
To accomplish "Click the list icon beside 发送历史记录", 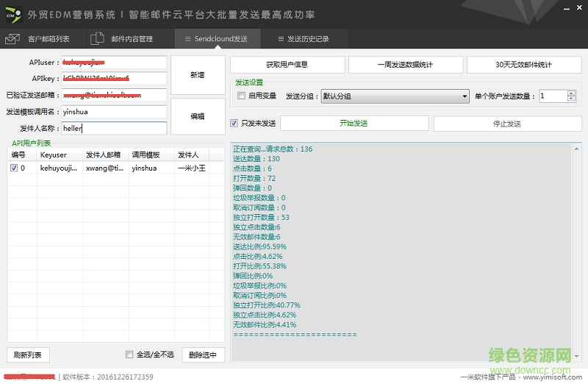I will tap(279, 39).
